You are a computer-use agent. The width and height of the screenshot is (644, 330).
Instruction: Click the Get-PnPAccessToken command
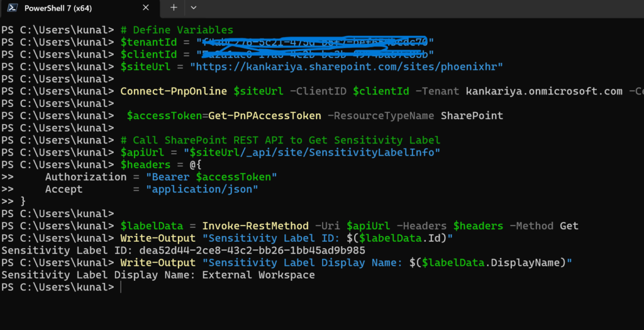[265, 116]
